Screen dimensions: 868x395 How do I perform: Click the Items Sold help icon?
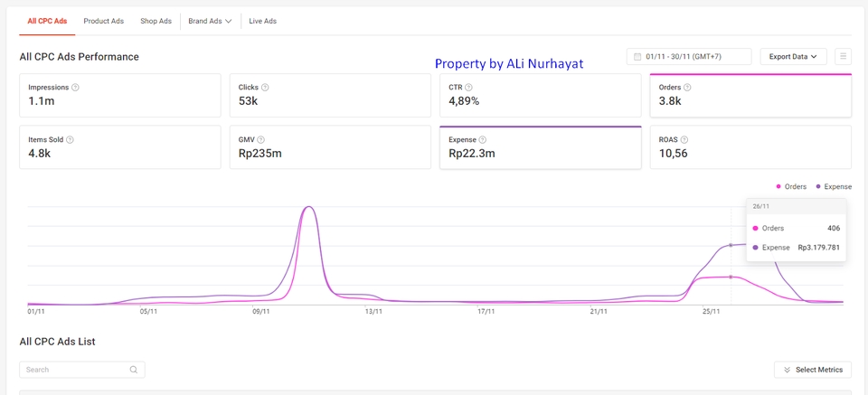click(70, 140)
